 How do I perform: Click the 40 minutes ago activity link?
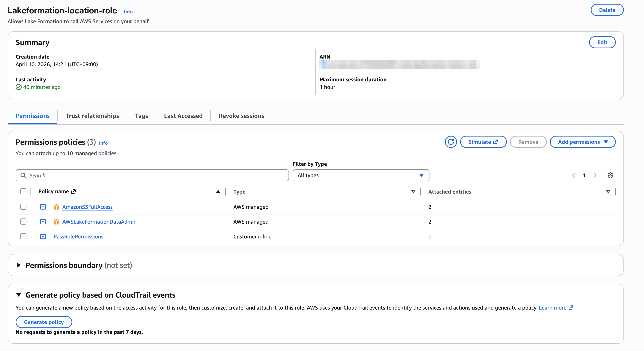point(42,87)
